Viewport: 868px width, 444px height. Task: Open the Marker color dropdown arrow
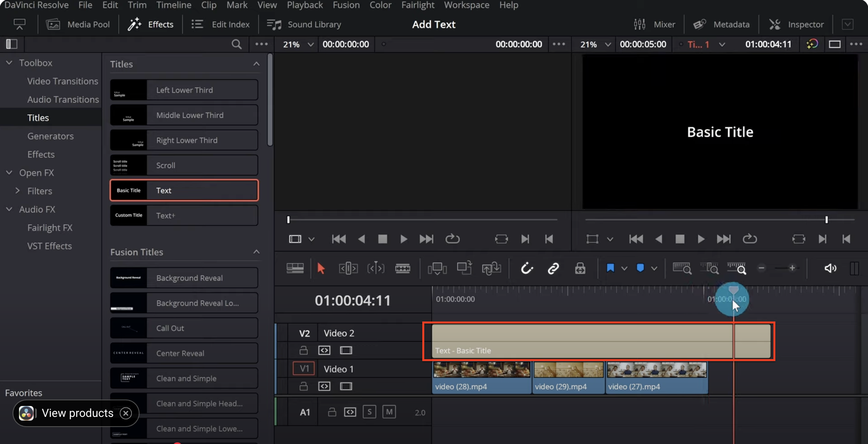[x=654, y=268]
